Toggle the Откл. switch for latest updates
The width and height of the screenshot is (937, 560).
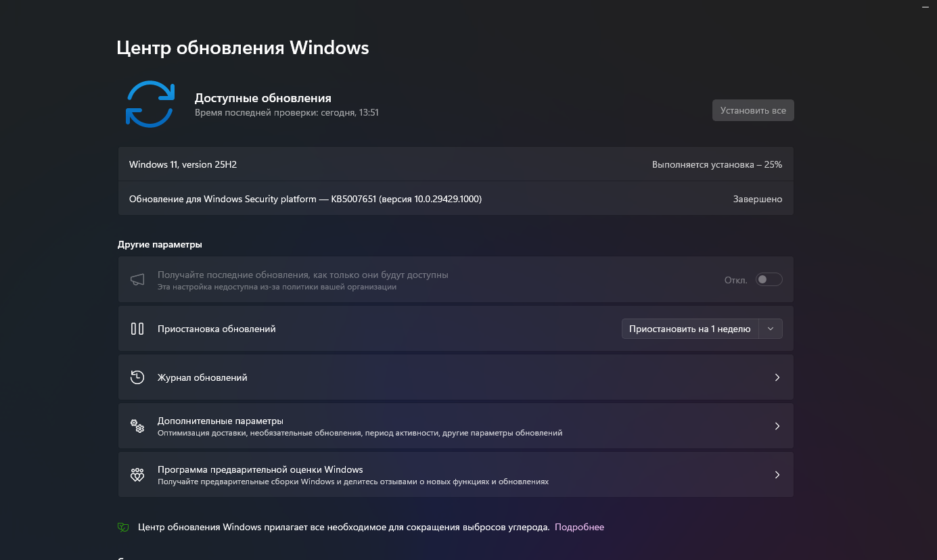[x=769, y=279]
